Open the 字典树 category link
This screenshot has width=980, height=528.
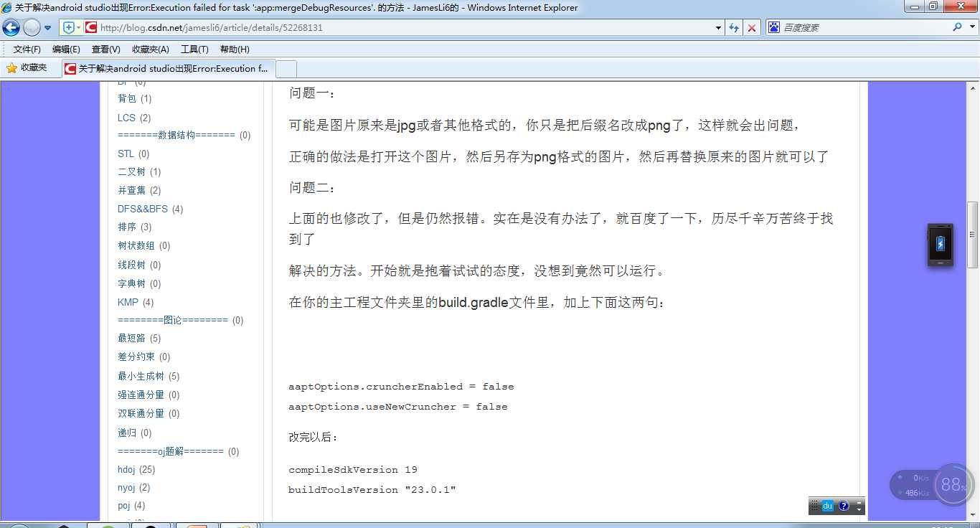[x=131, y=283]
